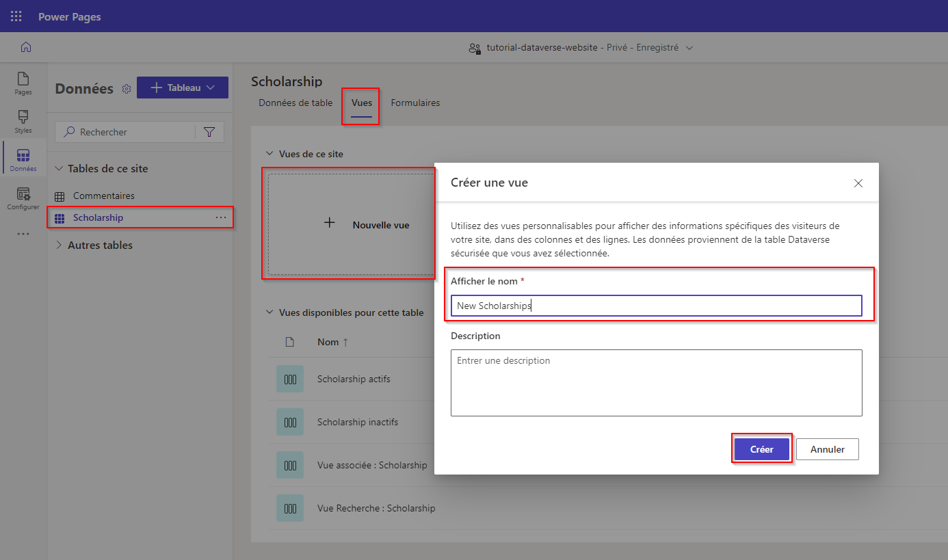Screen dimensions: 948x560
Task: Click the Power Pages title
Action: (x=70, y=16)
